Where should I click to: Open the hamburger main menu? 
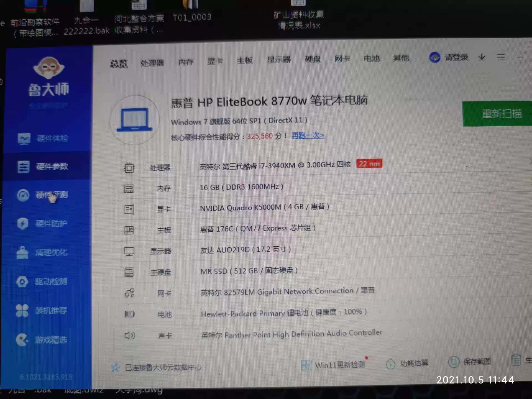pyautogui.click(x=501, y=57)
